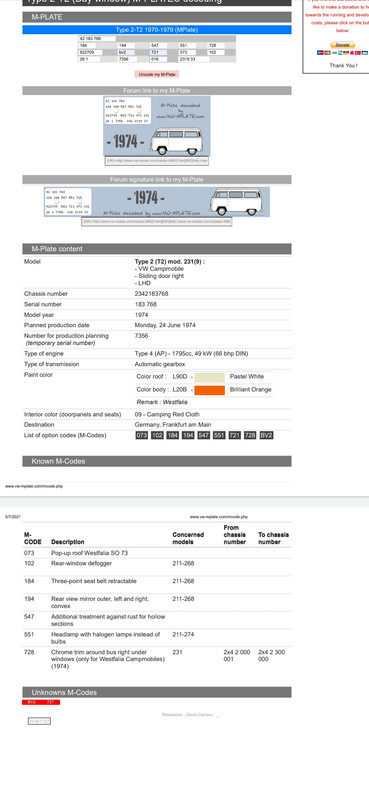Click the 1974 forum link M-Plate image
This screenshot has width=369, height=800.
pyautogui.click(x=157, y=126)
